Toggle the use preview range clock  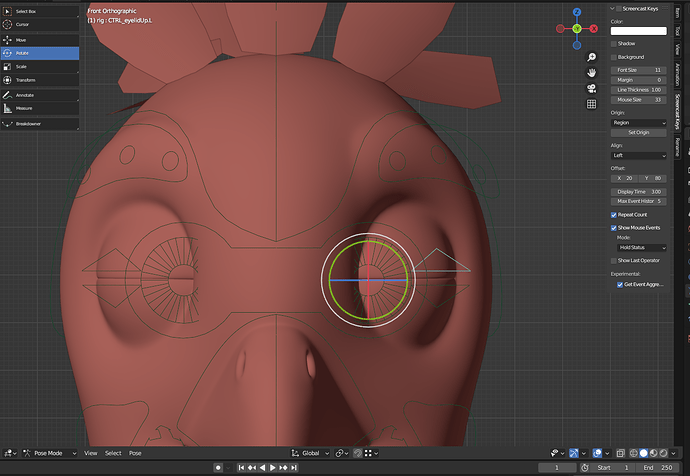click(585, 467)
